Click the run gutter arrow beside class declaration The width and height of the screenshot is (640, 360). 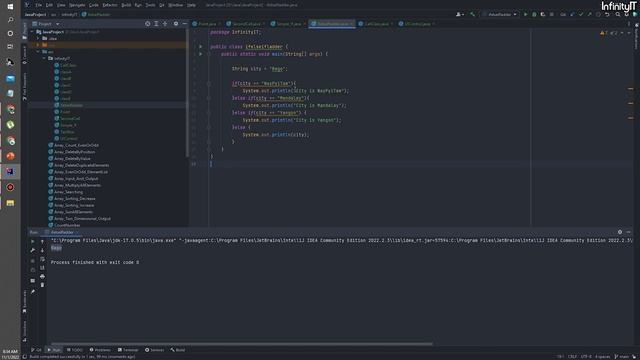(200, 47)
